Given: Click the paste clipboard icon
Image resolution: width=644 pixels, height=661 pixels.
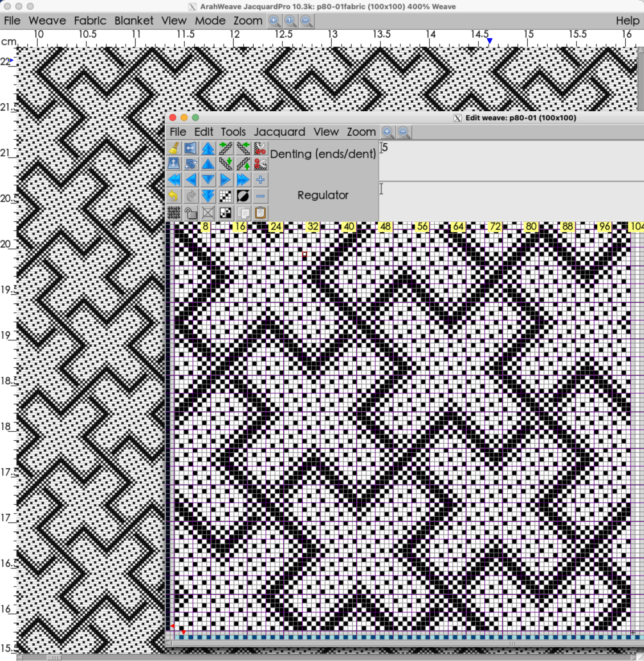Looking at the screenshot, I should coord(260,213).
